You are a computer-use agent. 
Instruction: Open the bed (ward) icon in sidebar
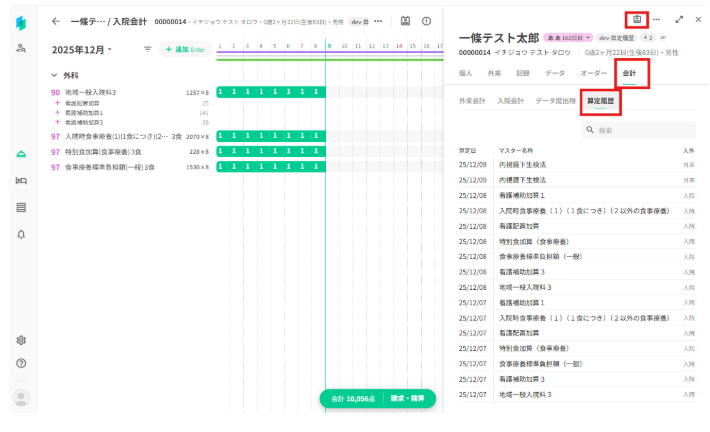click(x=21, y=181)
